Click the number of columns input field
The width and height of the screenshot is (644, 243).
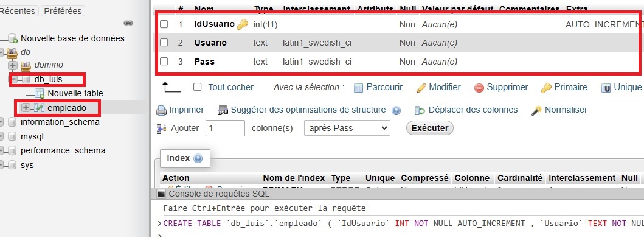[x=225, y=128]
